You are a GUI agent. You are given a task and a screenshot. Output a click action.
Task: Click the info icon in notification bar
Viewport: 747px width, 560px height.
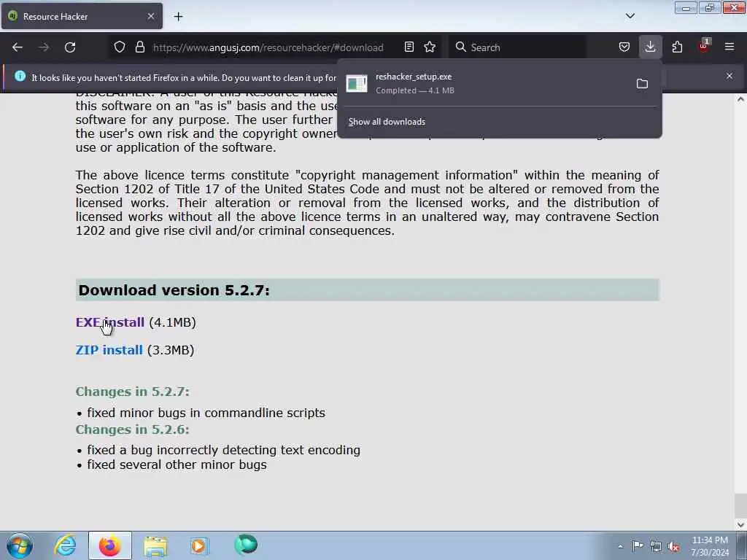coord(20,76)
